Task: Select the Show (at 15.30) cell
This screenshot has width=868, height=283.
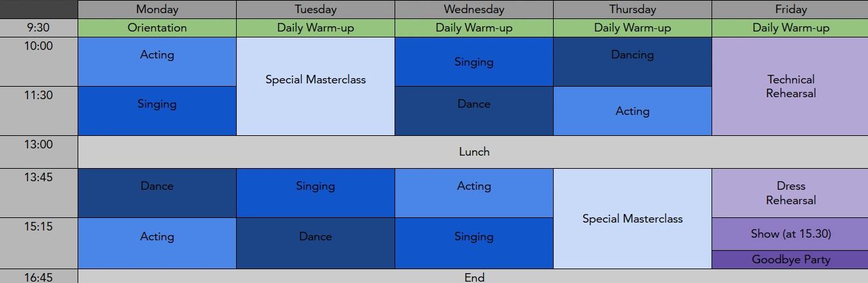Action: 790,234
